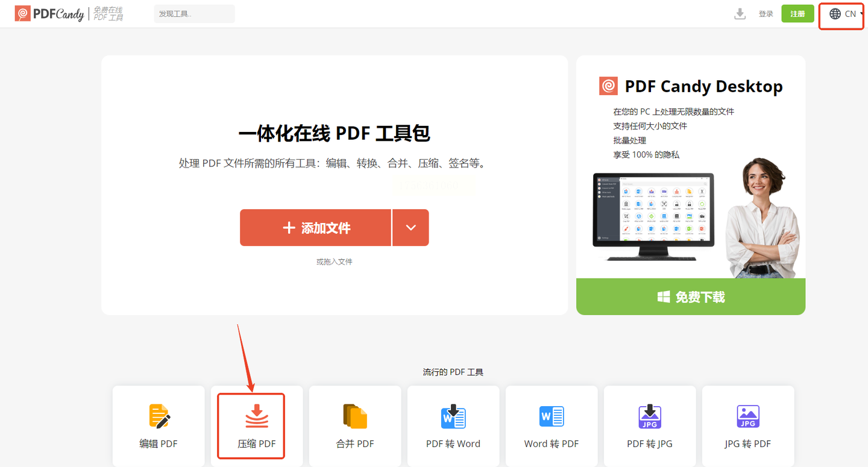Expand the 添加文件 source dropdown arrow
This screenshot has height=467, width=868.
411,228
